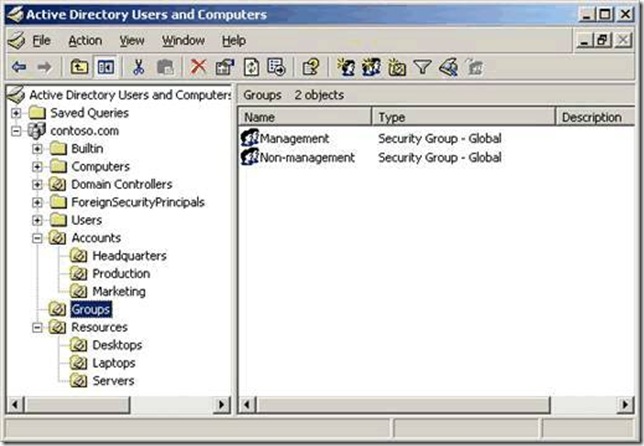Select the Users folder
Image resolution: width=644 pixels, height=446 pixels.
[87, 220]
